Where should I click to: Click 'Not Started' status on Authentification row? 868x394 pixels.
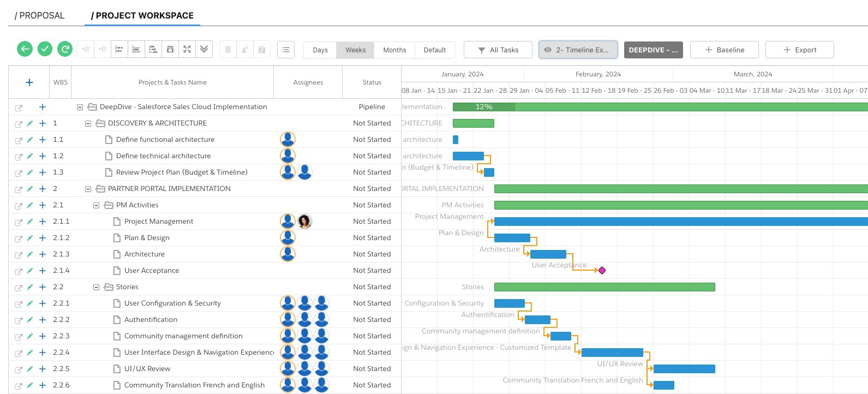[x=372, y=320]
